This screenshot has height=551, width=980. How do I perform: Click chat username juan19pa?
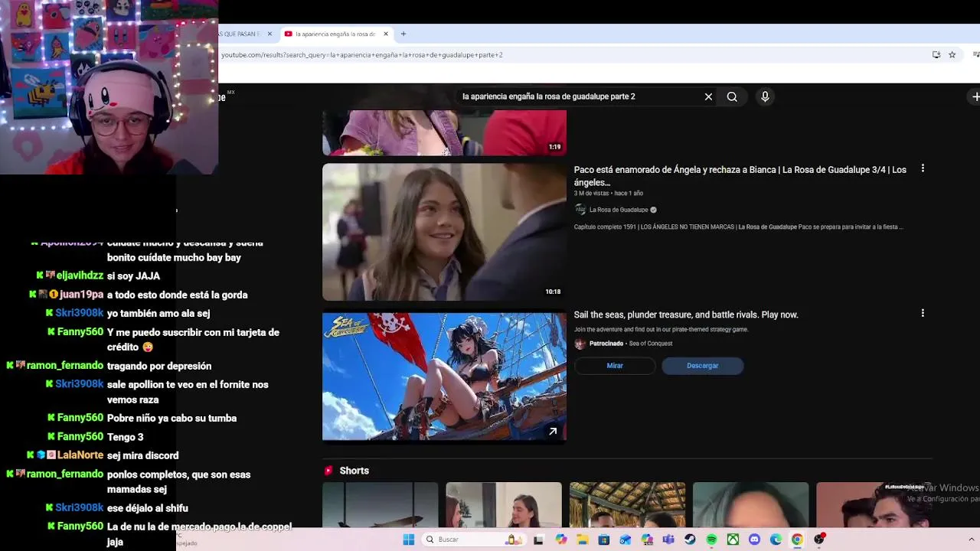[81, 295]
